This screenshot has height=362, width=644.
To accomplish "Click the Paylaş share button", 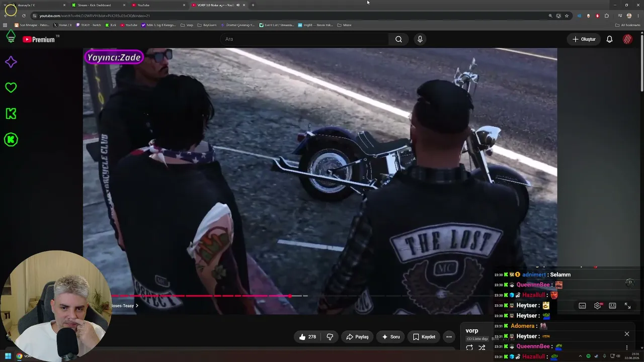I will (357, 337).
